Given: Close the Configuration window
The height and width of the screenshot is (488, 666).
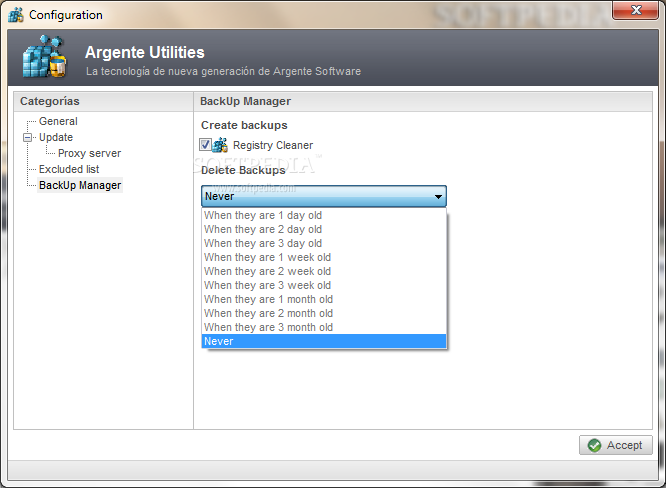Looking at the screenshot, I should 635,10.
